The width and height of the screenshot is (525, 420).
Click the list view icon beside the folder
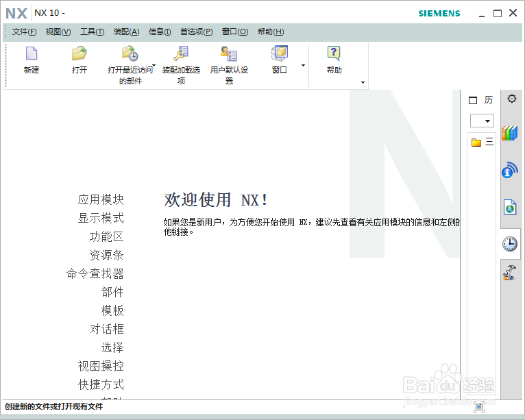tap(489, 142)
